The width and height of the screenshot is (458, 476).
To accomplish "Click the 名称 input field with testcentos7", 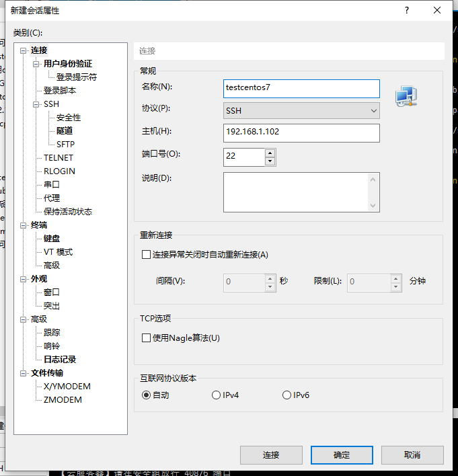I will click(x=301, y=89).
